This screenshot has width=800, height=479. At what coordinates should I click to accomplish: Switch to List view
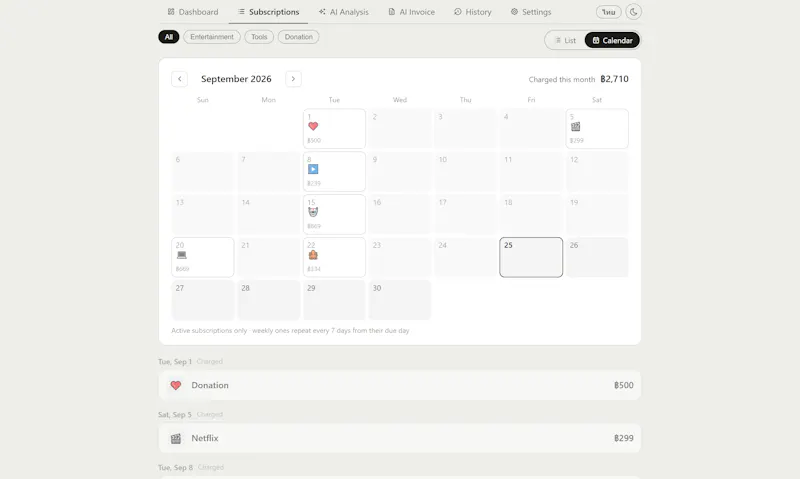565,40
